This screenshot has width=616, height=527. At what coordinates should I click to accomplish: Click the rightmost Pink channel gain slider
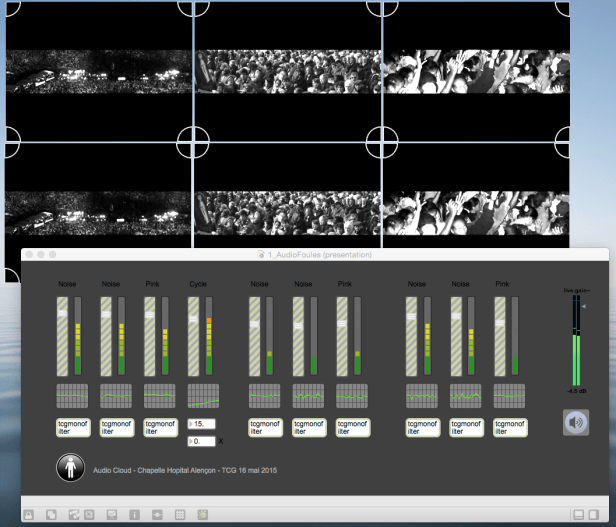point(500,335)
